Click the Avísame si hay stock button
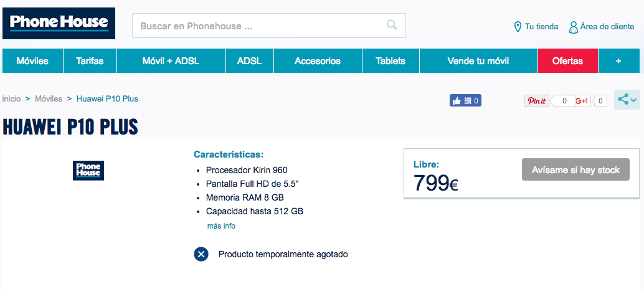The image size is (644, 289). 575,170
